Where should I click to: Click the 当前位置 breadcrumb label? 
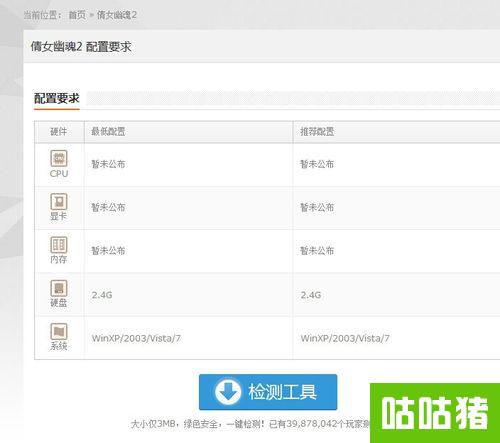pos(42,15)
